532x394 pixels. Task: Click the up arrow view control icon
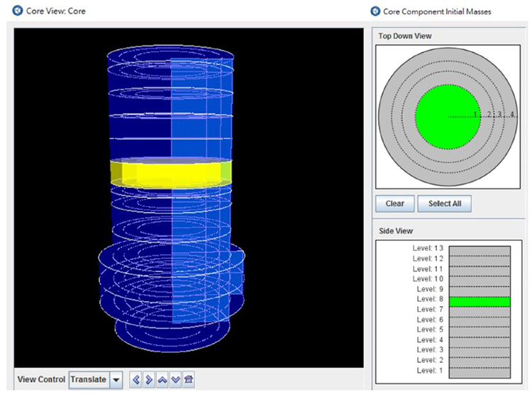162,380
